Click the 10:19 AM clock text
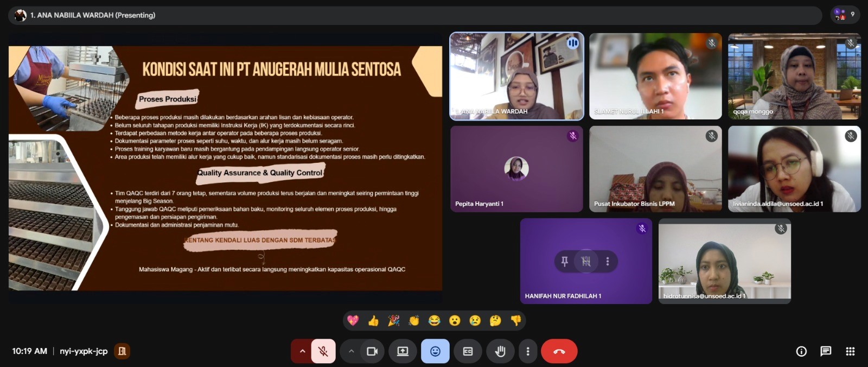This screenshot has width=868, height=367. (x=30, y=351)
